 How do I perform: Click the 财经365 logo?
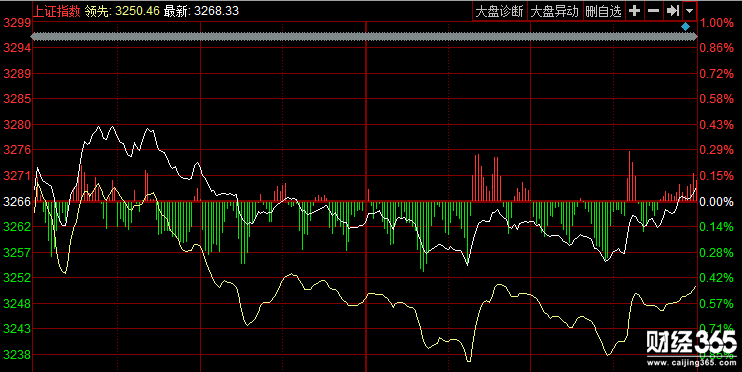click(x=692, y=343)
